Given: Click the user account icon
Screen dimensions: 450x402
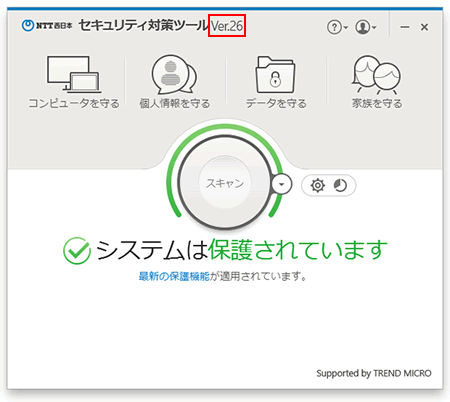Looking at the screenshot, I should click(363, 27).
